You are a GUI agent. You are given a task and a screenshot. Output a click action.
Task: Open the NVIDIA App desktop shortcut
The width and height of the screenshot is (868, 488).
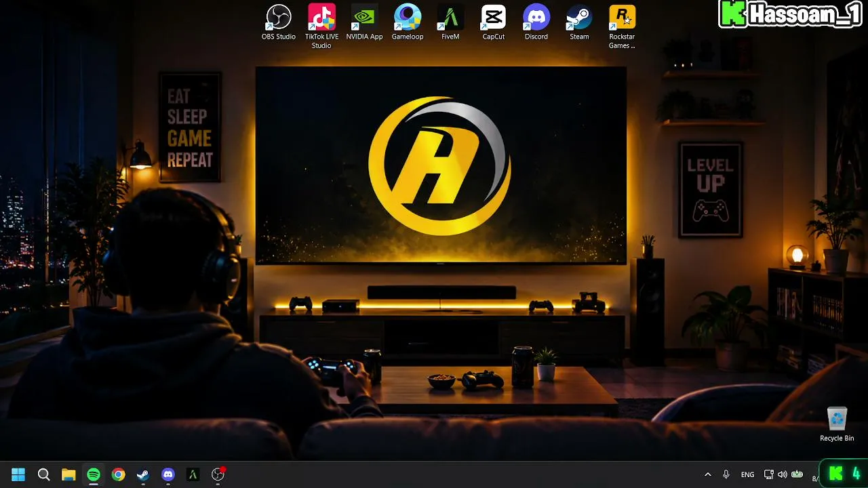pos(364,22)
